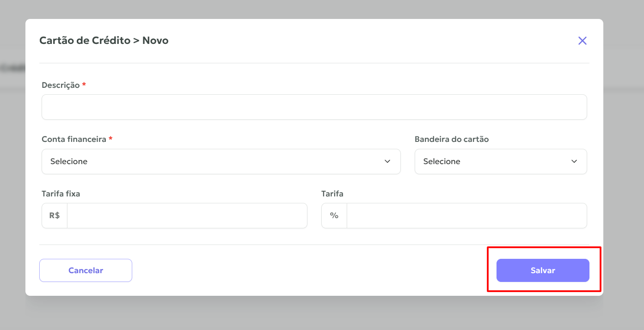Click the Tarifa fixa amount field
Screen dimensions: 644x330
[x=187, y=216]
